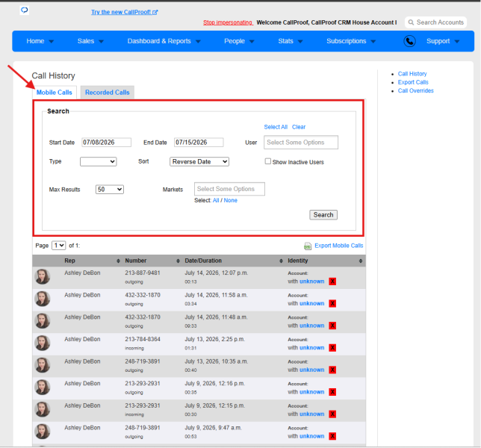Click the phone dialer icon
Screen dimensions: 481x448
[x=409, y=41]
